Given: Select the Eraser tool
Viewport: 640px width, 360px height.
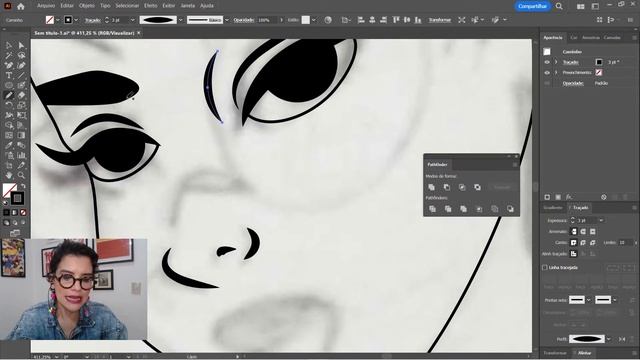Looking at the screenshot, I should click(x=21, y=95).
